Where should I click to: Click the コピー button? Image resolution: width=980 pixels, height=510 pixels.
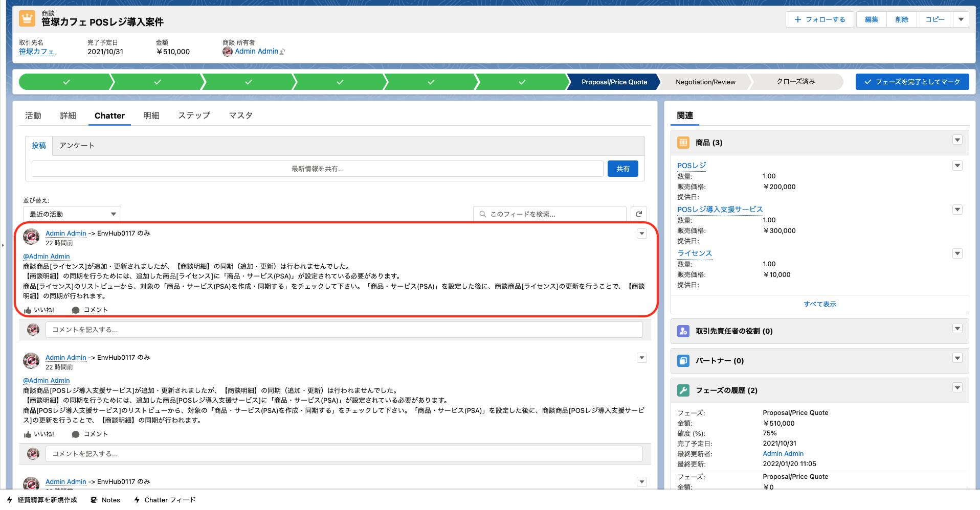pos(935,19)
